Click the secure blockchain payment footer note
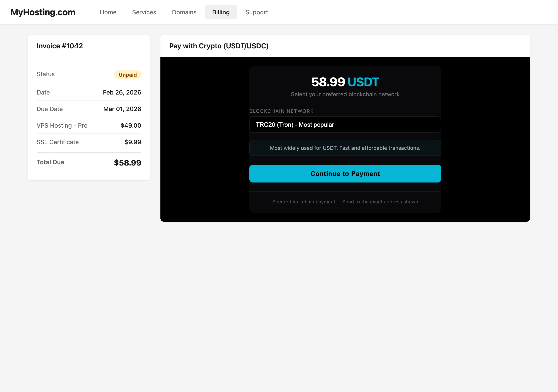Viewport: 558px width, 392px height. tap(345, 202)
